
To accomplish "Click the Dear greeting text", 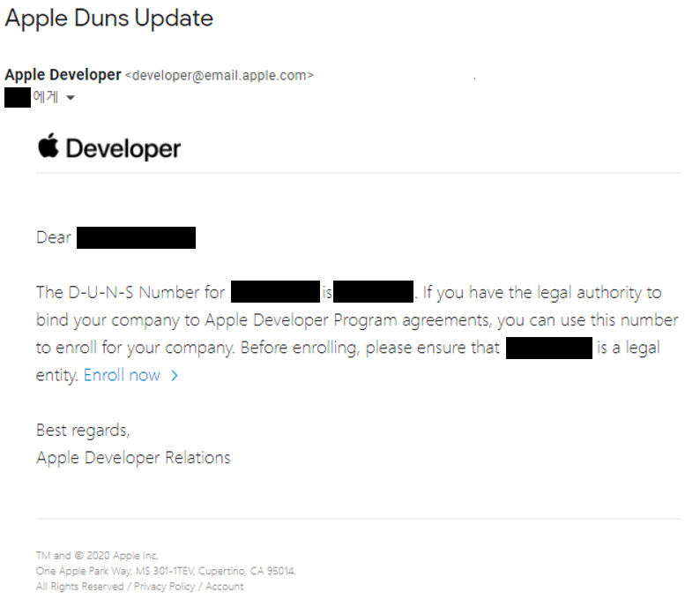I will [x=54, y=237].
